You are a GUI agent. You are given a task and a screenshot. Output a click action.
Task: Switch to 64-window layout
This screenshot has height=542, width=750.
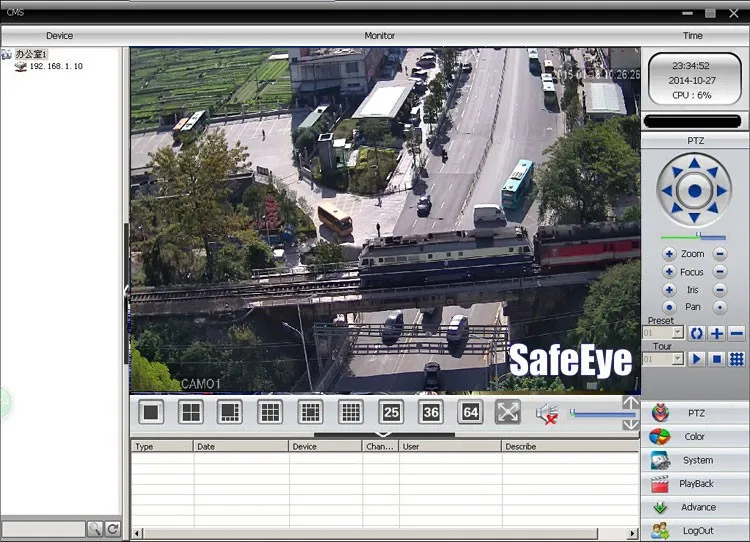click(470, 412)
